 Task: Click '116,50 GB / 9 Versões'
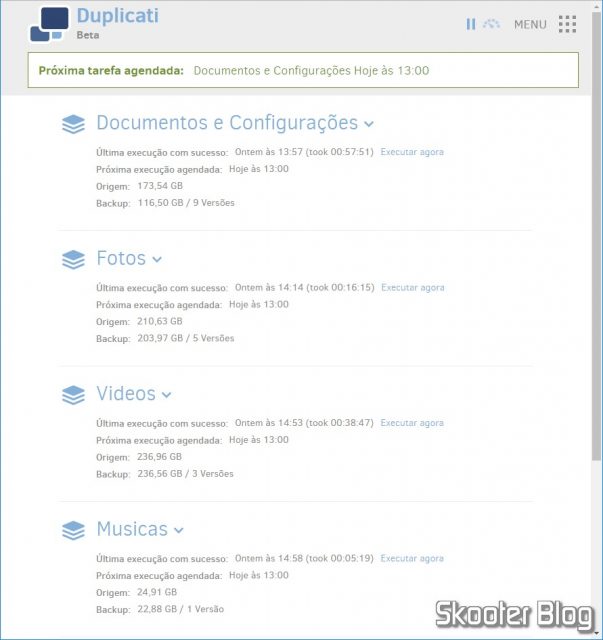pos(186,203)
